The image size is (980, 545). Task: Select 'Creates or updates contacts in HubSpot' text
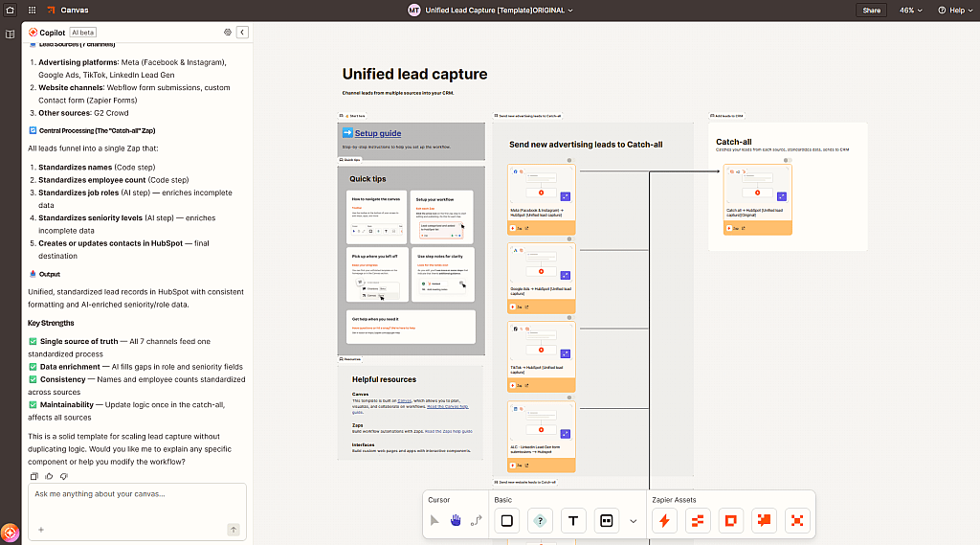click(x=111, y=243)
